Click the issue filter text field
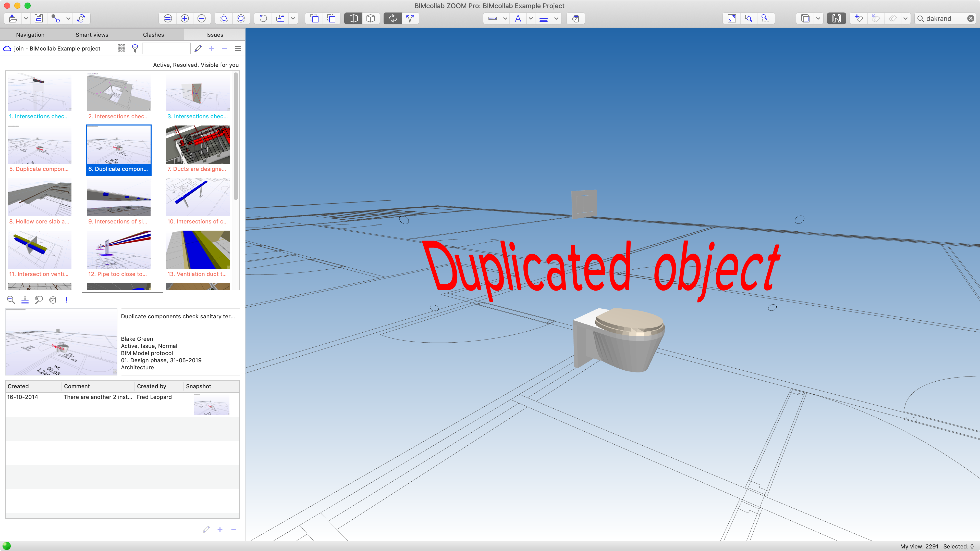Screen dimensions: 980x551 point(166,48)
